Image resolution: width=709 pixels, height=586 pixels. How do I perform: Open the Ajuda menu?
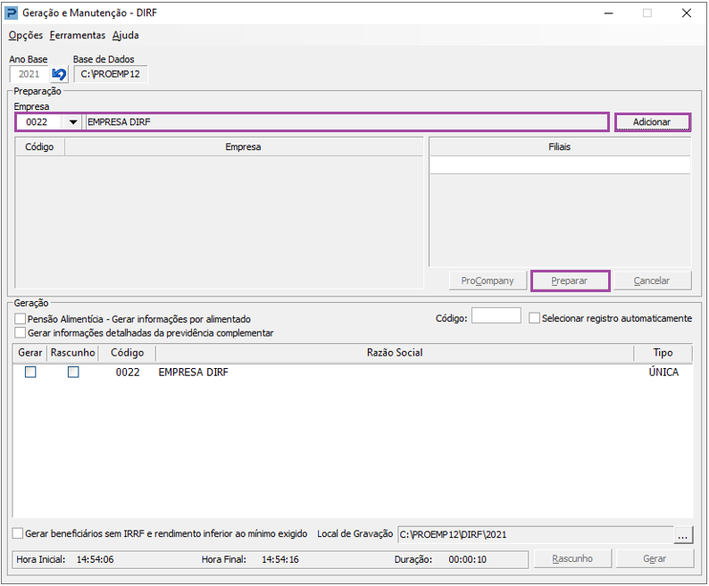pyautogui.click(x=125, y=35)
